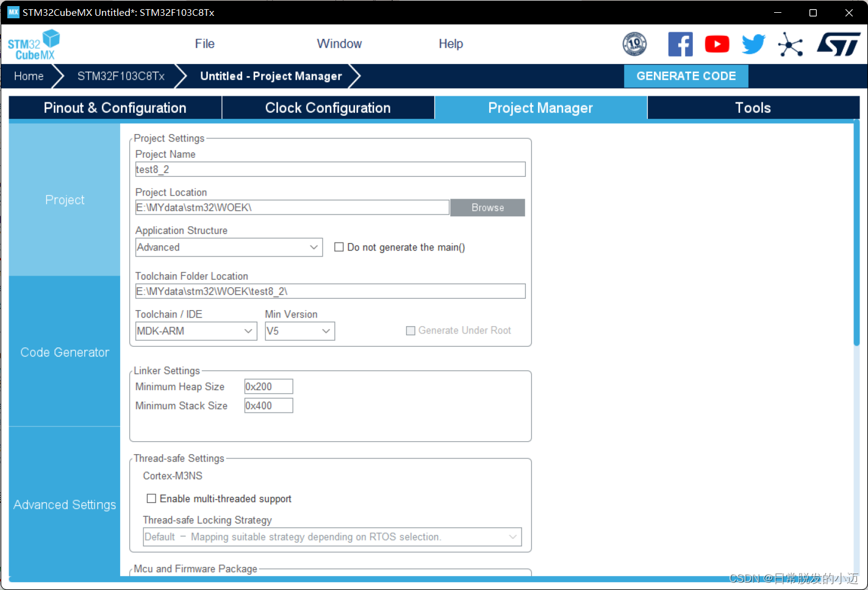
Task: Open the STM32CubeMX logo home icon
Action: pos(34,44)
